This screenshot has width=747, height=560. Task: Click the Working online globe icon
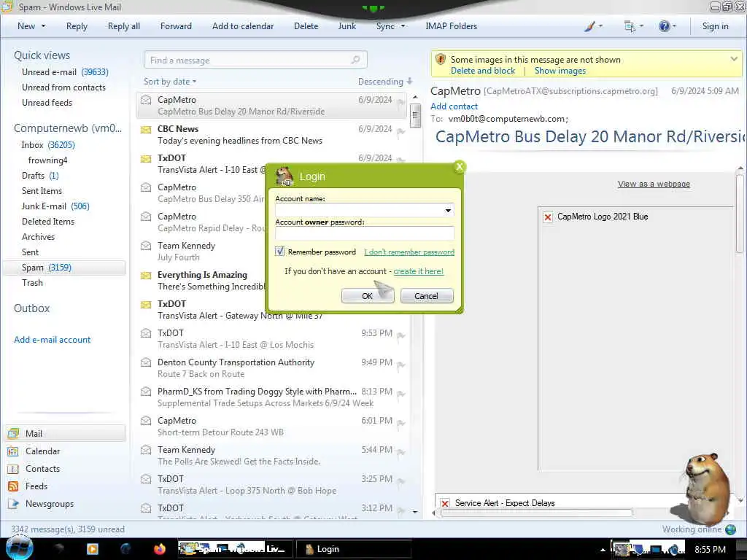[x=730, y=529]
